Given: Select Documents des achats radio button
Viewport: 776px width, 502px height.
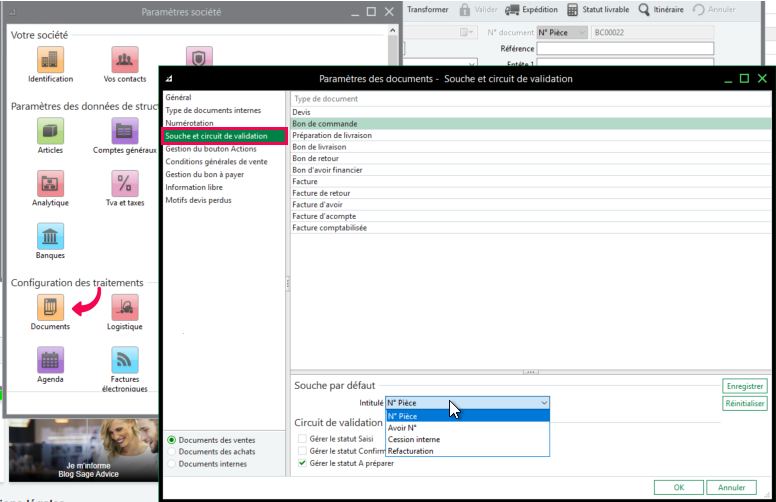Looking at the screenshot, I should coord(172,451).
